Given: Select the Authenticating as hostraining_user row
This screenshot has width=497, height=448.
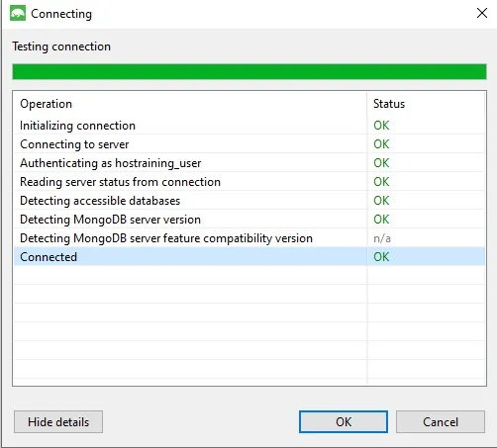Looking at the screenshot, I should point(249,163).
